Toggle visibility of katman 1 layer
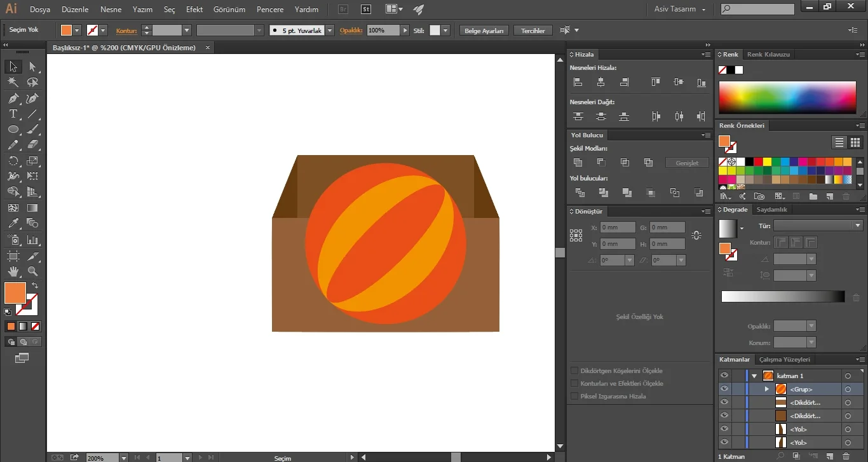This screenshot has width=868, height=462. click(x=724, y=376)
